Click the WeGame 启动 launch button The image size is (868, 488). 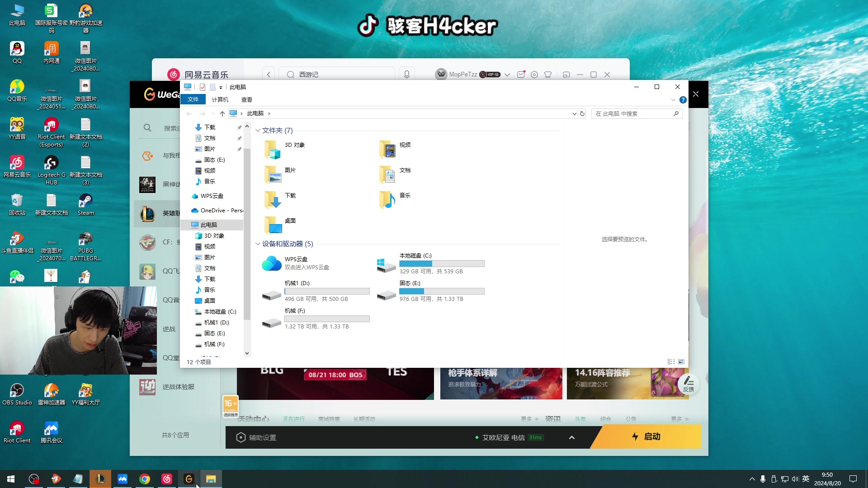click(x=646, y=436)
